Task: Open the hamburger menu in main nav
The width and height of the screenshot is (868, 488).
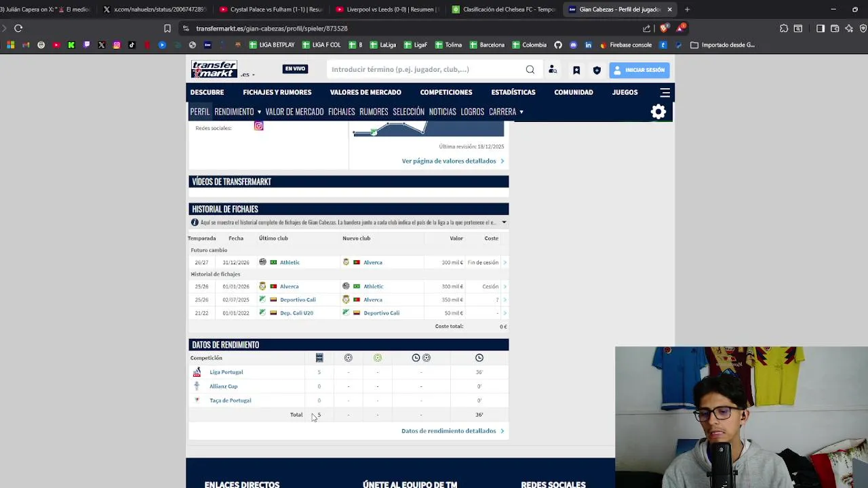Action: tap(665, 92)
